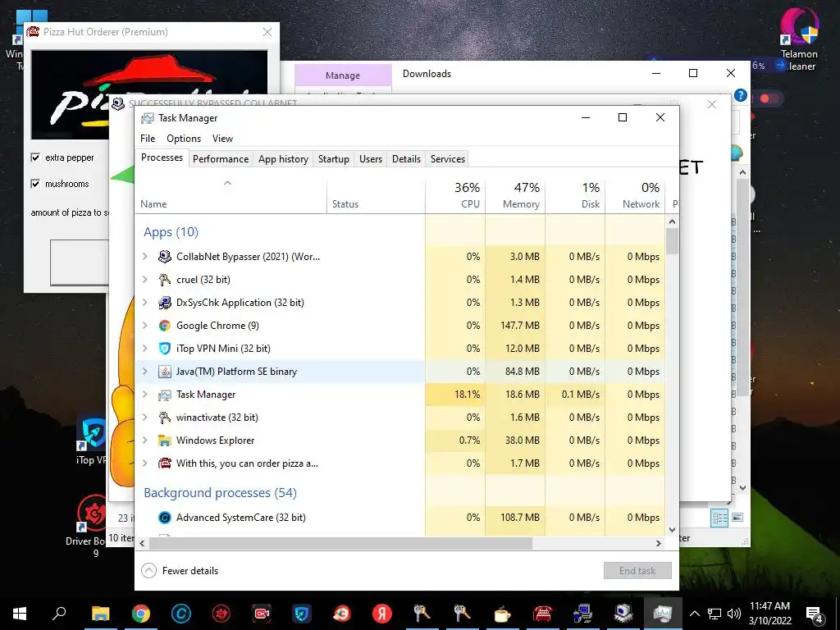840x630 pixels.
Task: Expand DxSysChk Application process
Action: pos(144,303)
